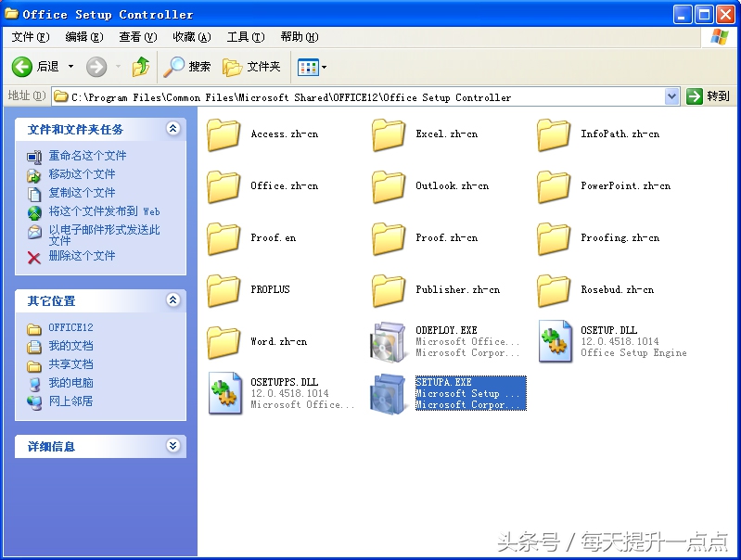Open the views dropdown arrow

coord(325,67)
